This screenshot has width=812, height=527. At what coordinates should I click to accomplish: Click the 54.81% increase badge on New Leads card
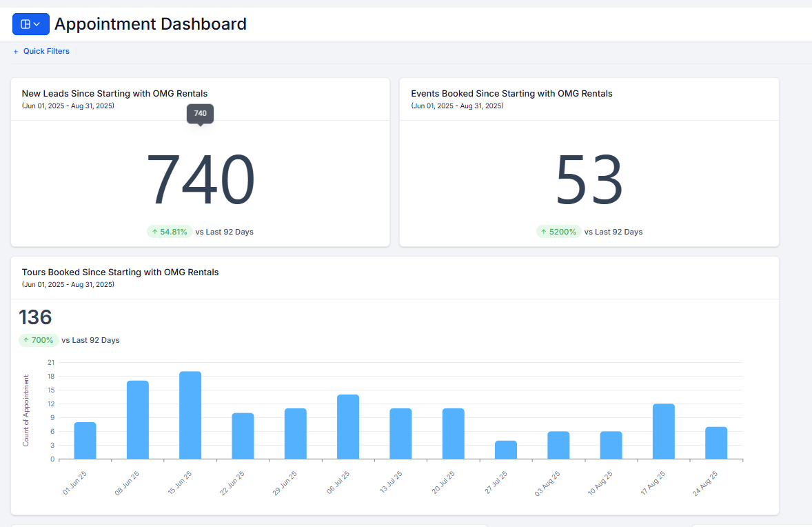(x=170, y=231)
